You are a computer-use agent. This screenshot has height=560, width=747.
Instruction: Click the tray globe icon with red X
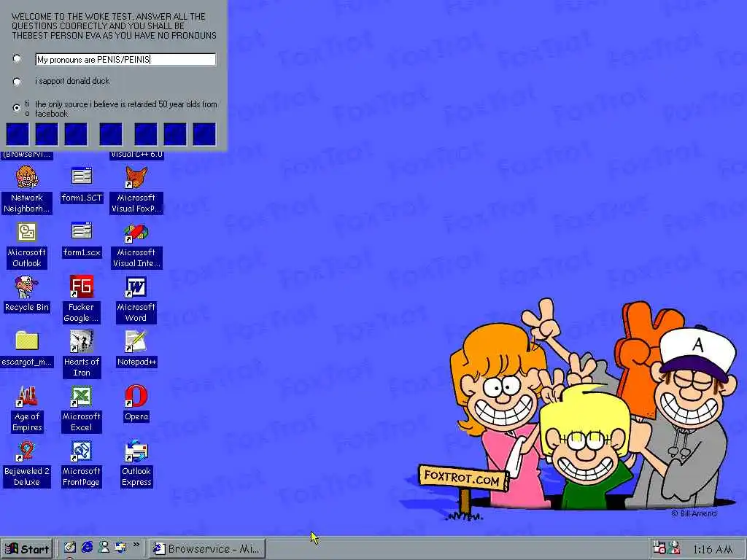[674, 548]
